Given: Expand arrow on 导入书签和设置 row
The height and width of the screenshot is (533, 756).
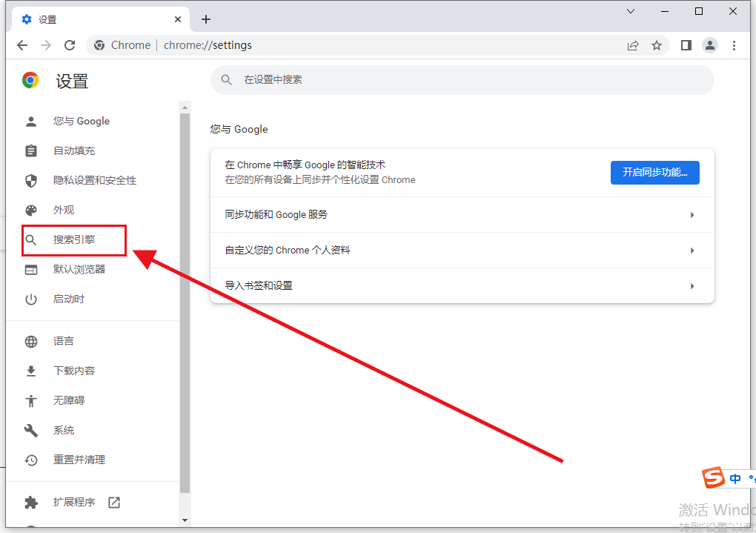Looking at the screenshot, I should 692,287.
